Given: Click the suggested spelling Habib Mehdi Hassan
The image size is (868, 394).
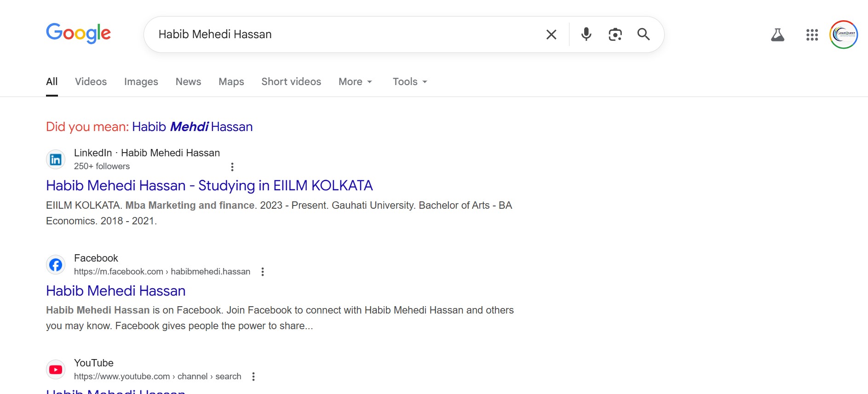Looking at the screenshot, I should tap(192, 127).
